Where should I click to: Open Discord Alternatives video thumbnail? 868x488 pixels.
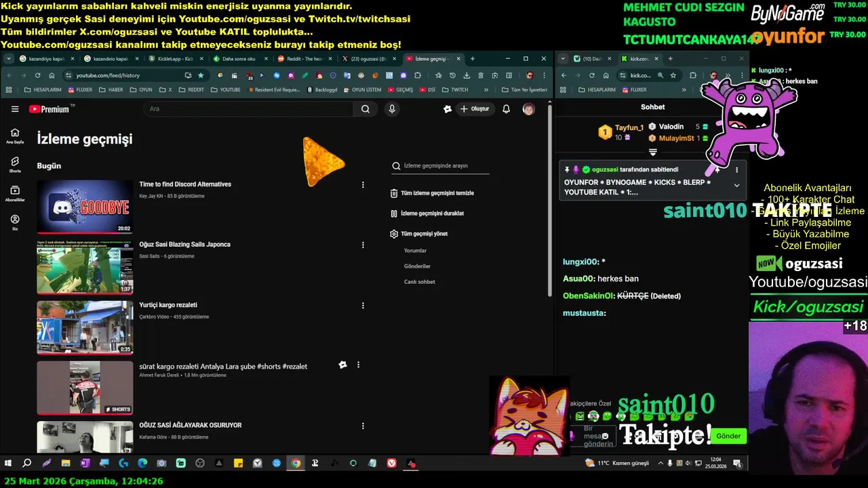pyautogui.click(x=85, y=207)
